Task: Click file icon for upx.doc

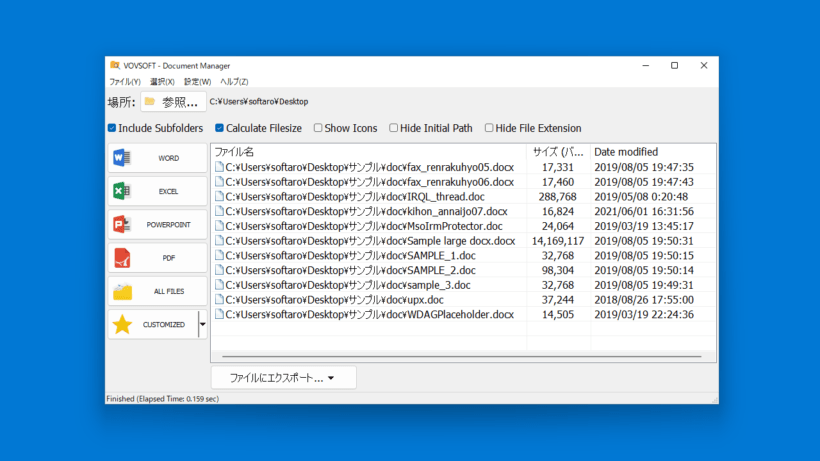Action: 219,299
